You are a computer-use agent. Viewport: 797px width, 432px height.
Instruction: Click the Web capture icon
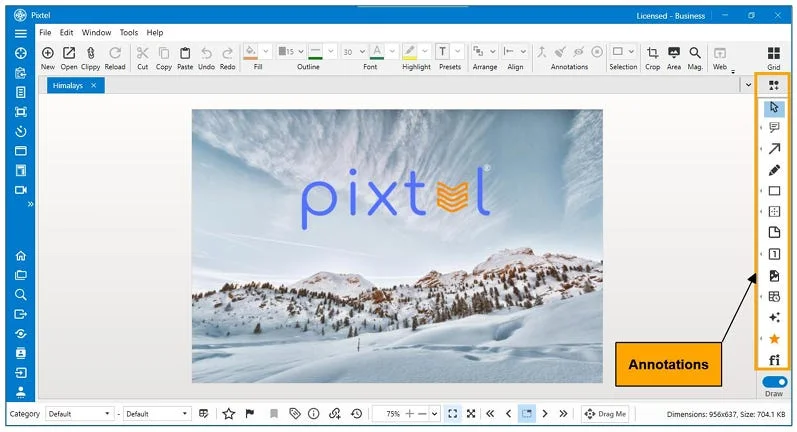(720, 53)
